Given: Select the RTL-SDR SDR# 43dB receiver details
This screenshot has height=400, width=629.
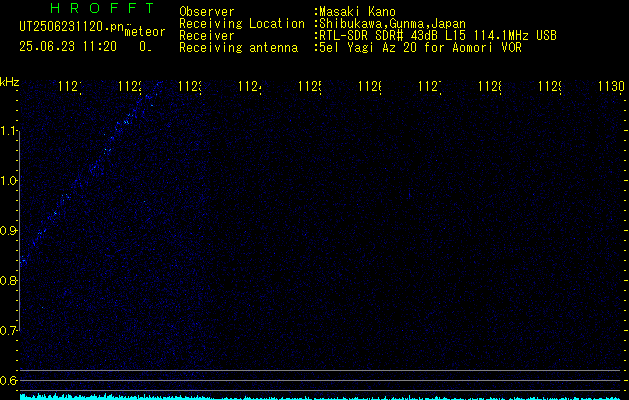Looking at the screenshot, I should [x=438, y=36].
